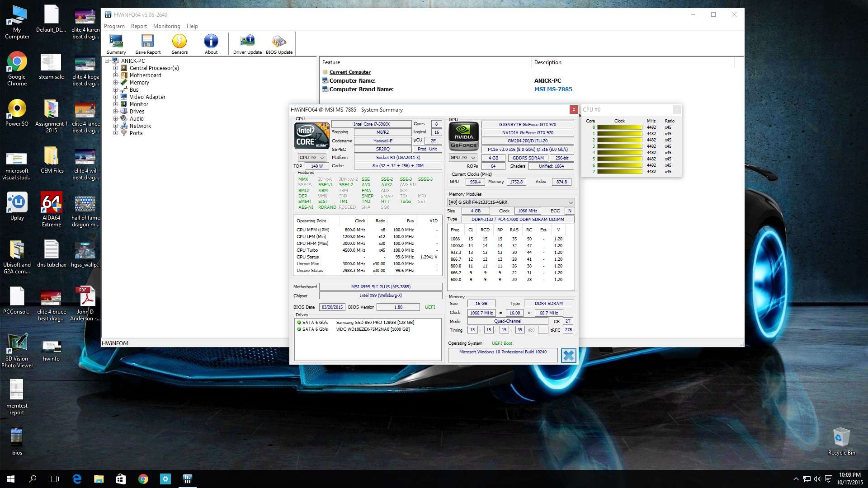Select the AIDA64 Extreme desktop icon
Image resolution: width=868 pixels, height=488 pixels.
click(x=52, y=210)
